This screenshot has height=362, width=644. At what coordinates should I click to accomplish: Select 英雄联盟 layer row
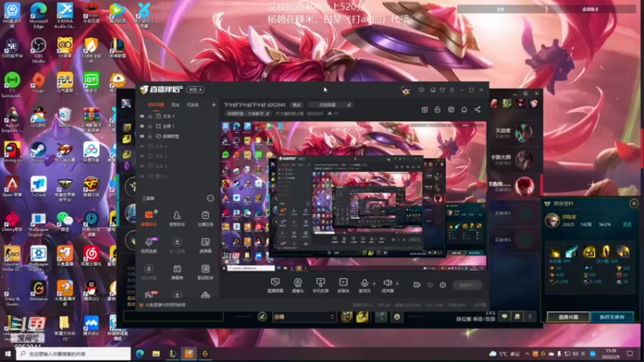tap(177, 136)
